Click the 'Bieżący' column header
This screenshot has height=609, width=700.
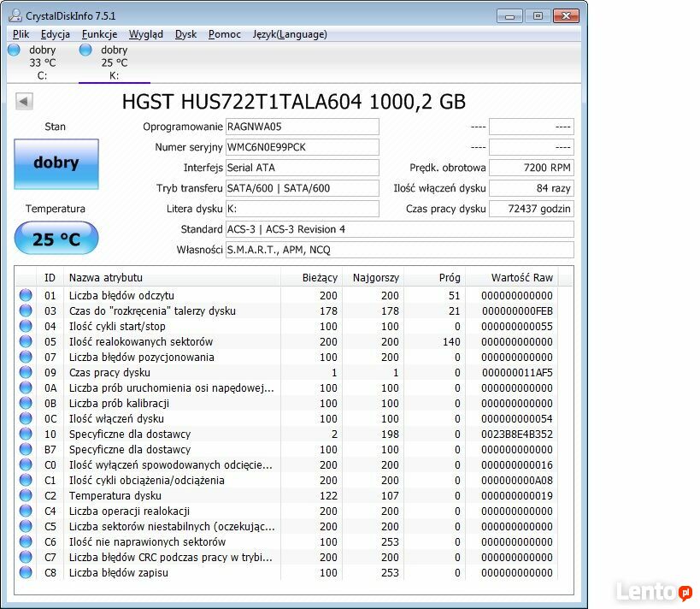point(311,277)
